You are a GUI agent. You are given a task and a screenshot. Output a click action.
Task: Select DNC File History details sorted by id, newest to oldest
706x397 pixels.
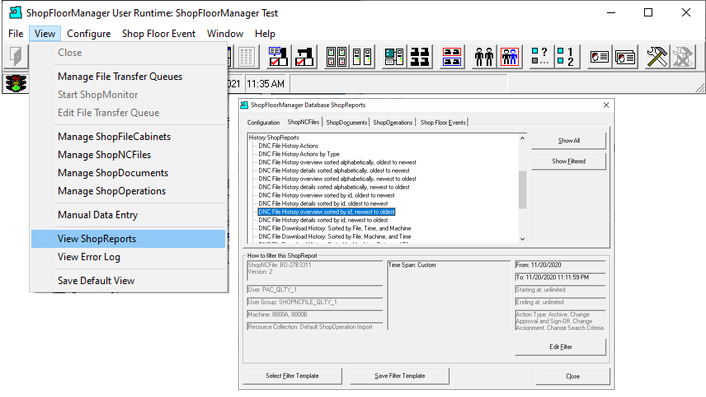[x=323, y=220]
